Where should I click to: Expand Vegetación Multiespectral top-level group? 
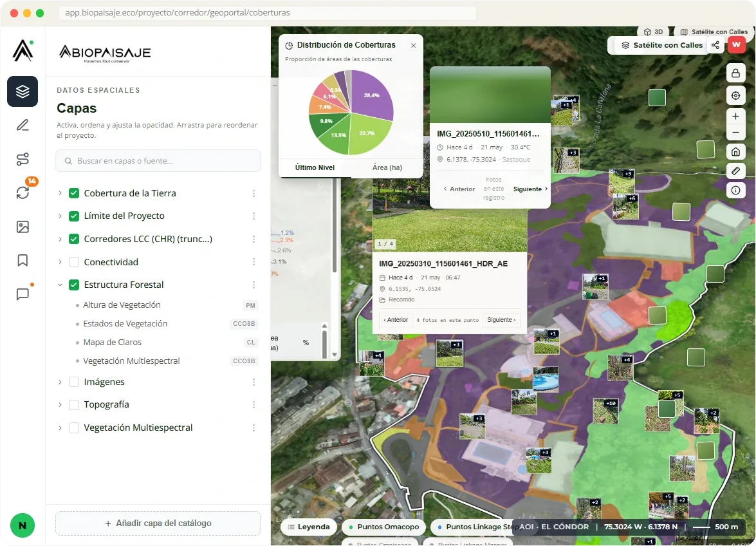60,428
